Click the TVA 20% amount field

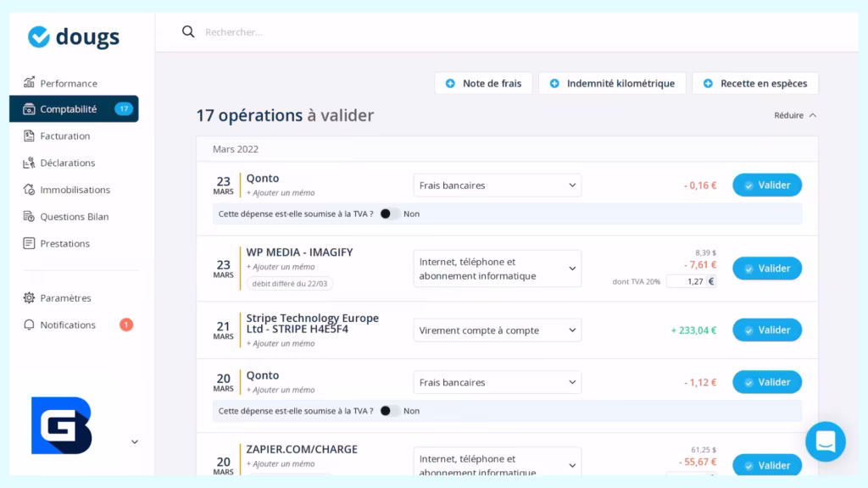pos(685,281)
